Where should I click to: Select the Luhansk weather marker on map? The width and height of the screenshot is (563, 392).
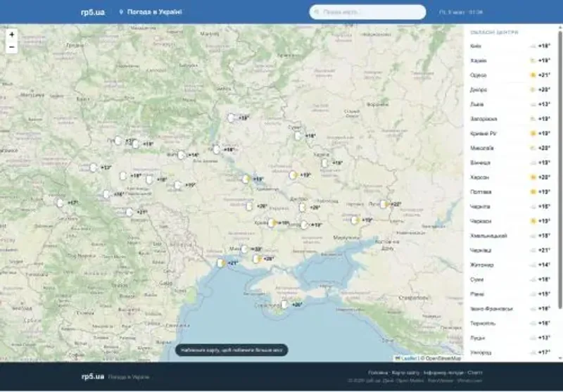coord(390,204)
